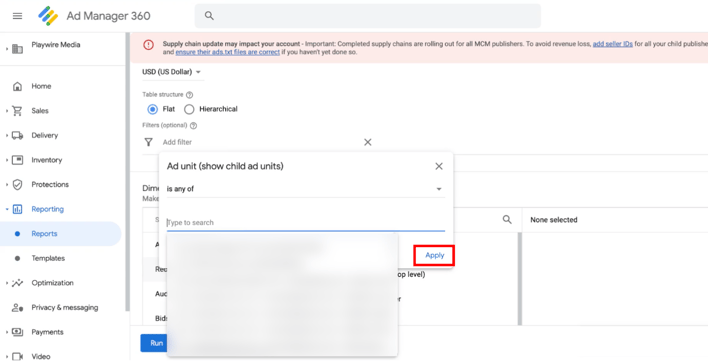
Task: Expand the Sales menu arrow
Action: point(7,111)
